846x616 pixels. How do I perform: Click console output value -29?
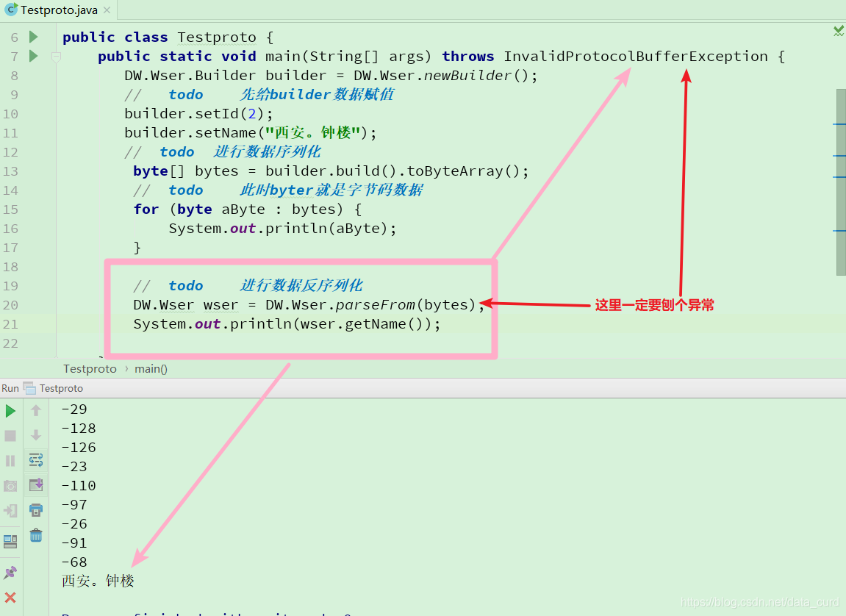[x=74, y=409]
